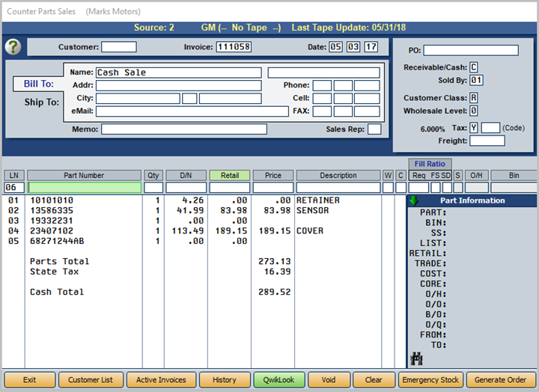The image size is (539, 392).
Task: Click the green question mark help icon
Action: [x=13, y=47]
